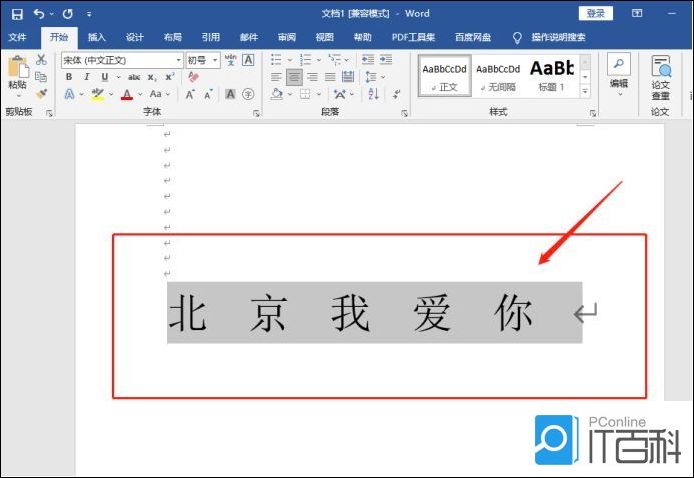Open highlight color dropdown arrow
The height and width of the screenshot is (478, 694).
(111, 94)
